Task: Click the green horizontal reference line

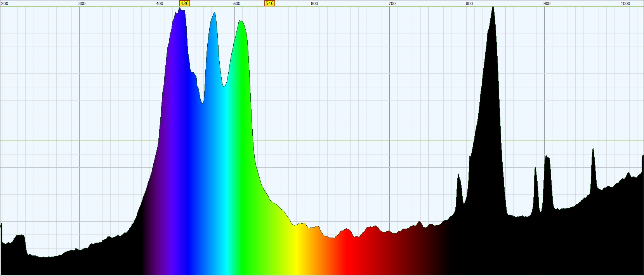Action: click(322, 141)
